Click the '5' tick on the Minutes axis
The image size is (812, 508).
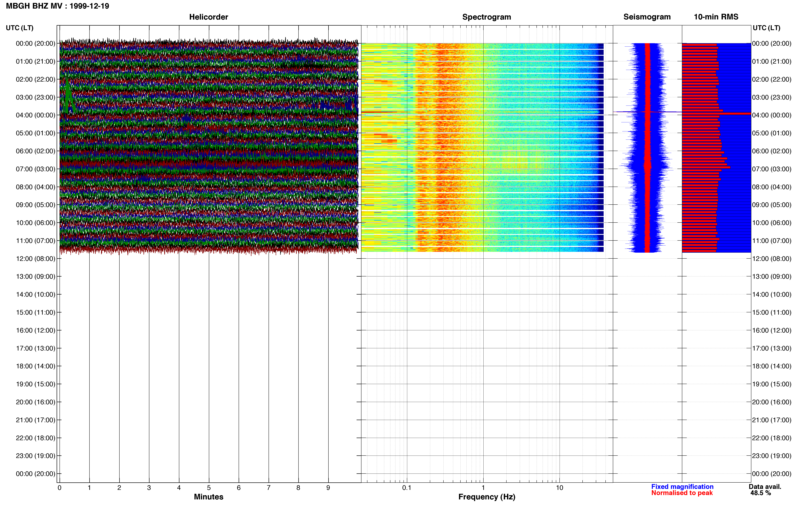(x=209, y=488)
